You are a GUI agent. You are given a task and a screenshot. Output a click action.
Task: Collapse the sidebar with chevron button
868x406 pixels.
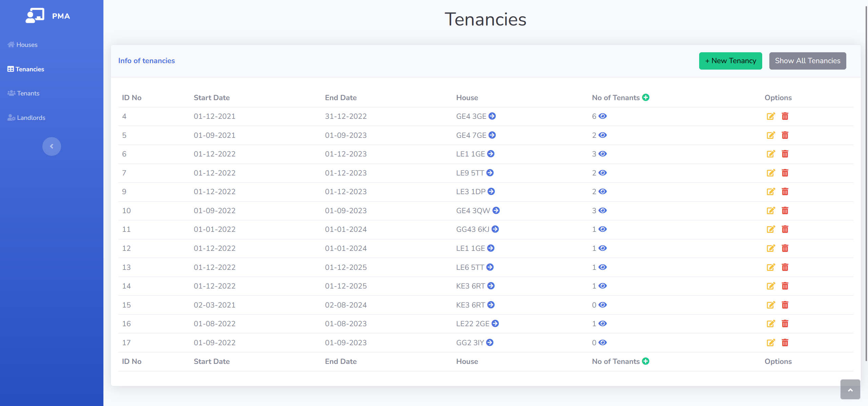(52, 146)
